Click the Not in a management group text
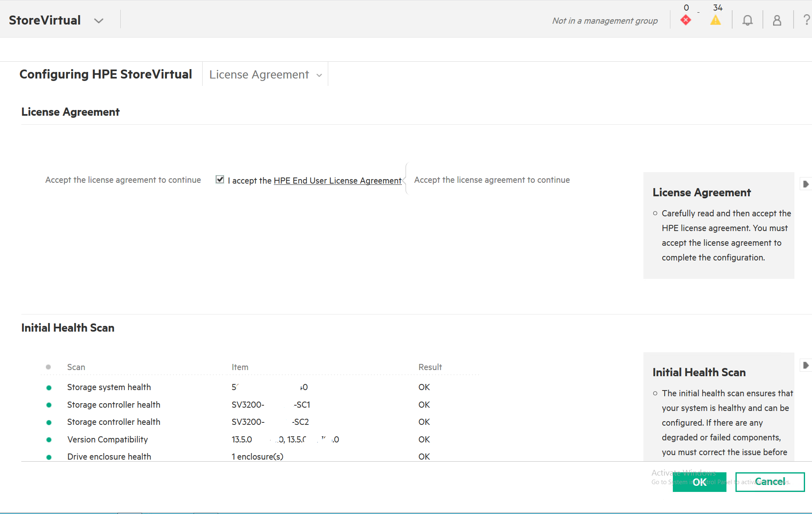The image size is (812, 514). point(605,20)
